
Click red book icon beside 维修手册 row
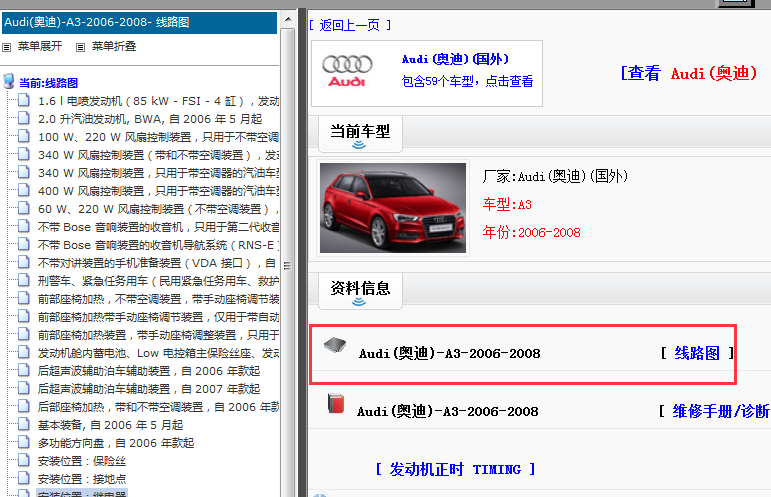tap(336, 404)
